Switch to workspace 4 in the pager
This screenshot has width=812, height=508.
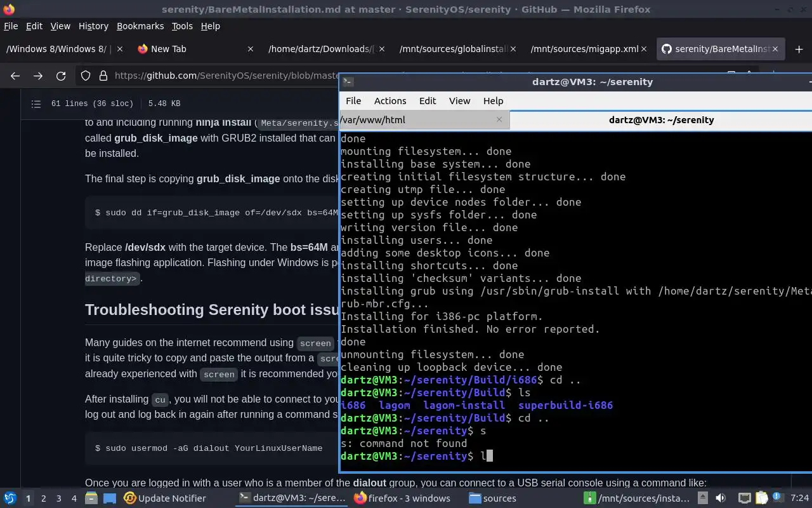[74, 498]
